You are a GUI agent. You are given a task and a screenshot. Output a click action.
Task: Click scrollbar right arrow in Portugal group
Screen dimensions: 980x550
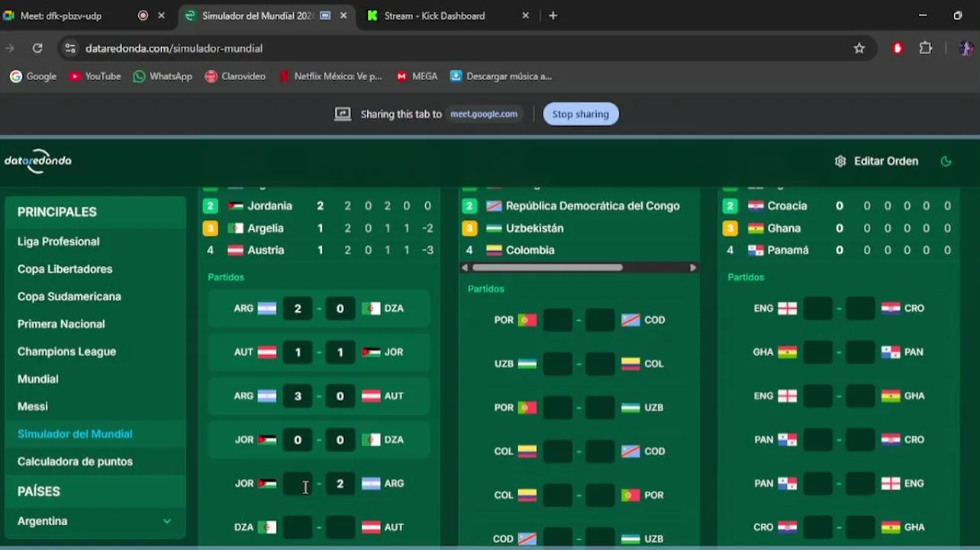click(x=693, y=267)
